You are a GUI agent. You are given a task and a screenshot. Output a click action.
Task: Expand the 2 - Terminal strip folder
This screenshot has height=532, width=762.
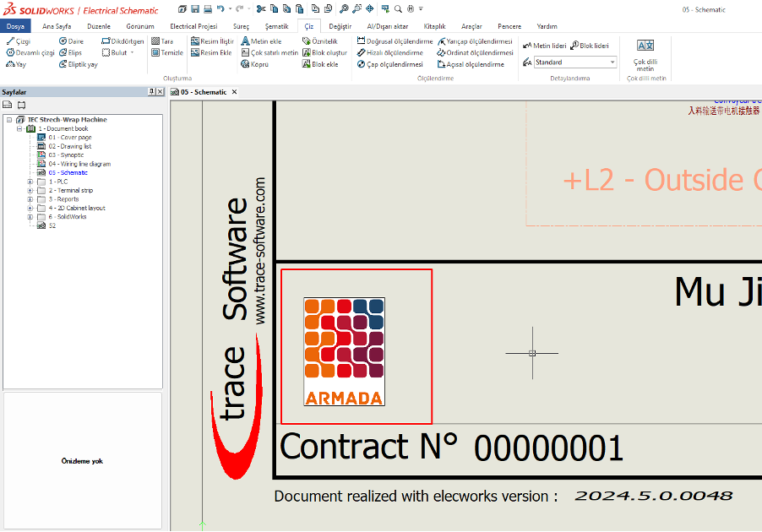[x=30, y=191]
